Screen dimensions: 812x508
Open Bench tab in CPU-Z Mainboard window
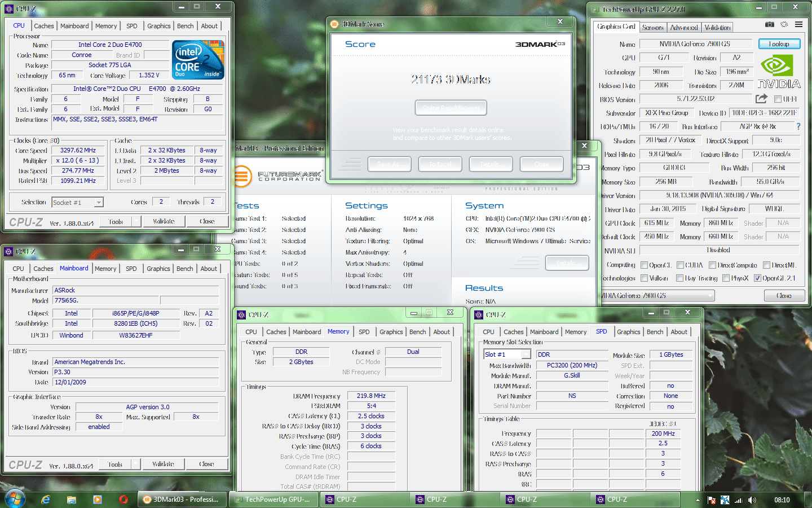(x=184, y=269)
